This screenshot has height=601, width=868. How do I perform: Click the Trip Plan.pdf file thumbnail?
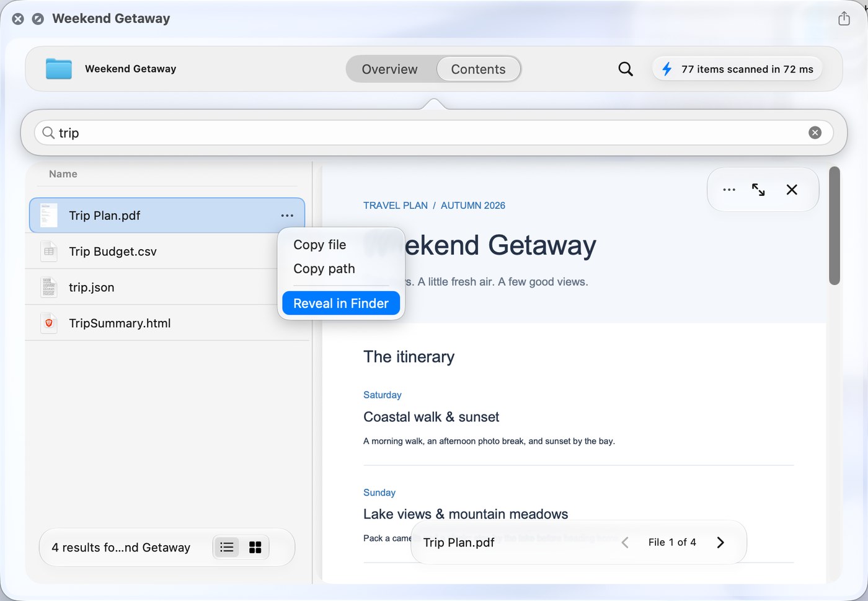tap(49, 216)
